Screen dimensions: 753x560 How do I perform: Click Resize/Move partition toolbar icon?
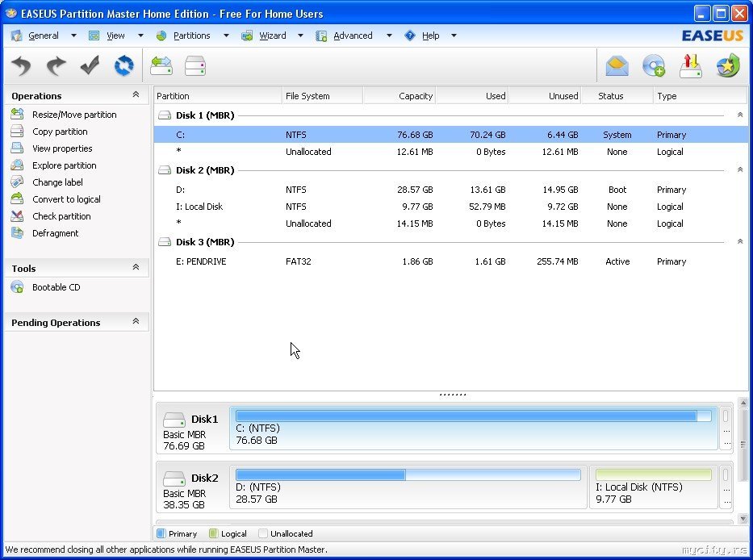[161, 66]
